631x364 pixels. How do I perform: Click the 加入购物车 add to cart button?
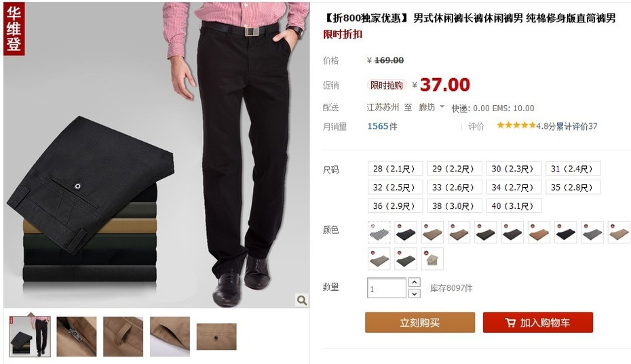[x=538, y=323]
